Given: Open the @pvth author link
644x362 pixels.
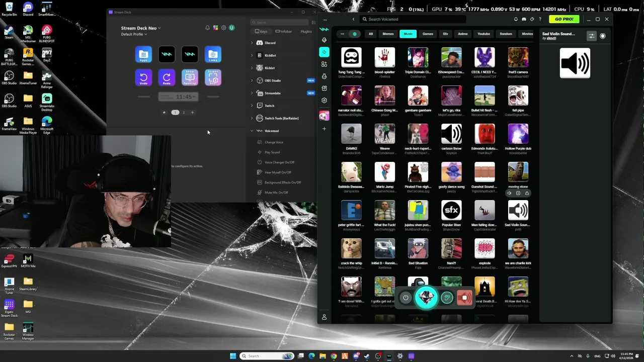Looking at the screenshot, I should 551,38.
